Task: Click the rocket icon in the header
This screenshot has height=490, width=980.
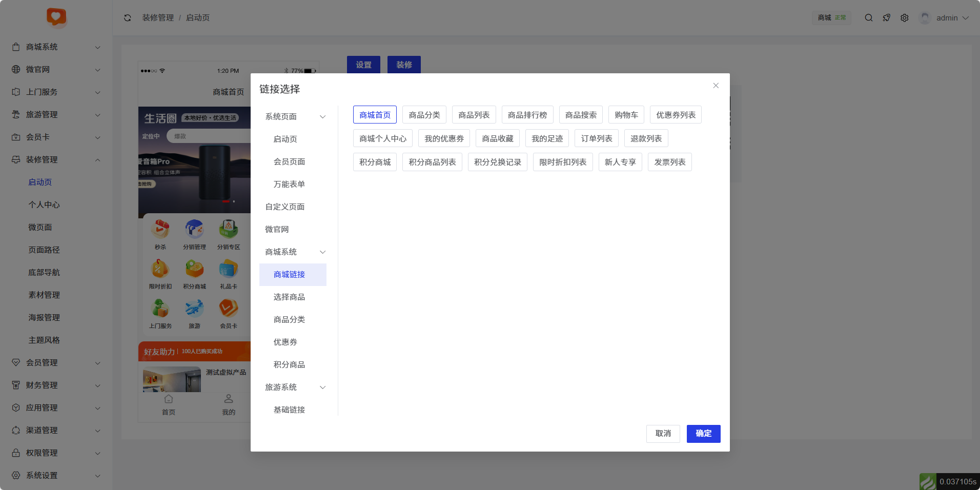Action: tap(886, 18)
